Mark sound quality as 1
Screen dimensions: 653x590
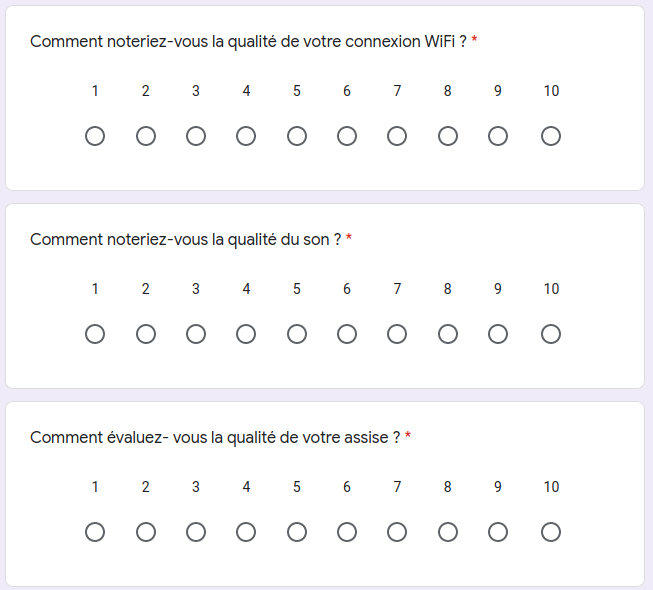click(95, 334)
